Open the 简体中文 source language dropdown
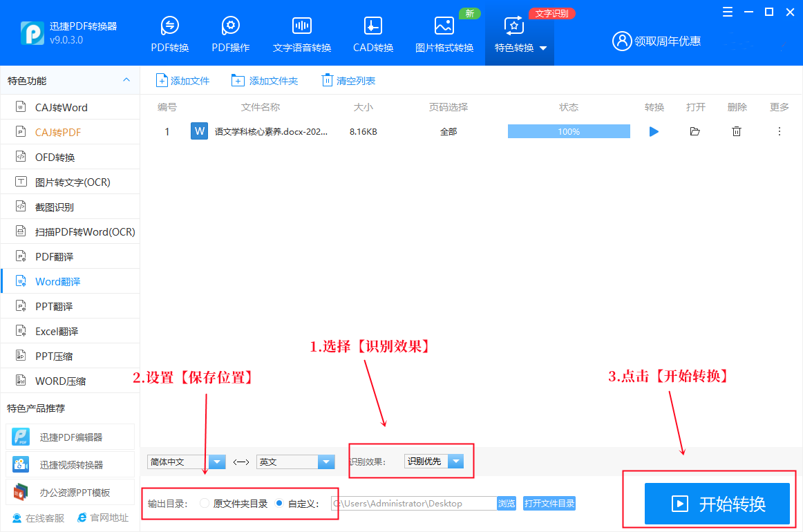The width and height of the screenshot is (803, 532). click(x=187, y=462)
